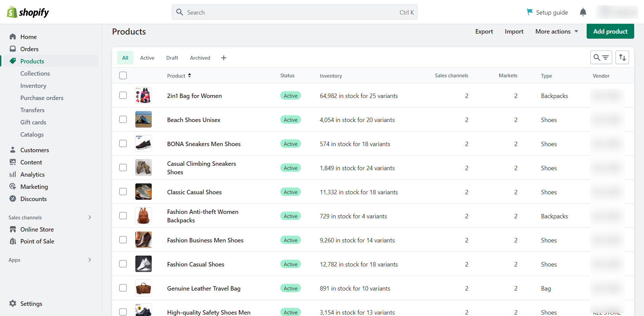644x316 pixels.
Task: Switch to the Draft tab
Action: coord(172,58)
